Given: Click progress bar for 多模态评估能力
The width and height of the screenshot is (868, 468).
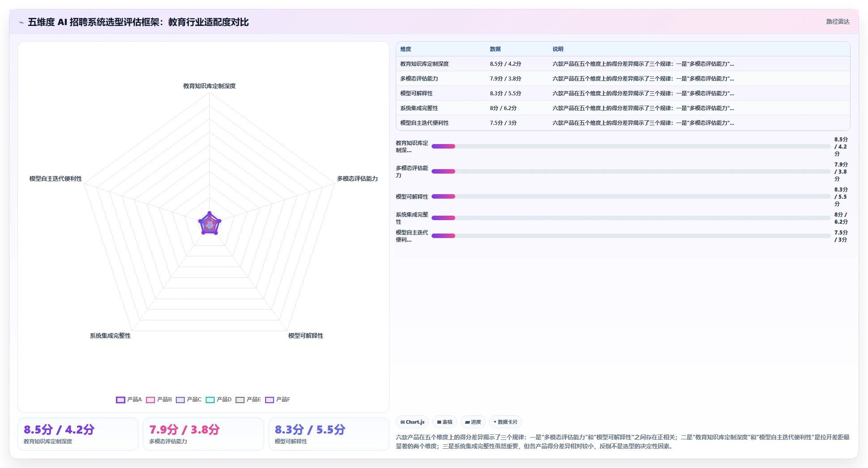Looking at the screenshot, I should click(x=631, y=171).
